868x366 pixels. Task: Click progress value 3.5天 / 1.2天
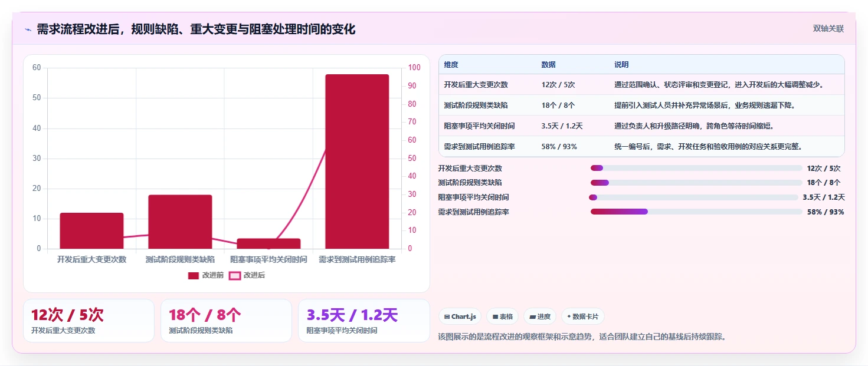(824, 197)
